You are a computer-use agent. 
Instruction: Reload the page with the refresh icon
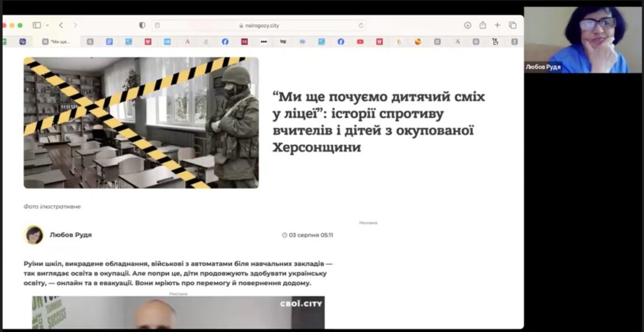(361, 25)
